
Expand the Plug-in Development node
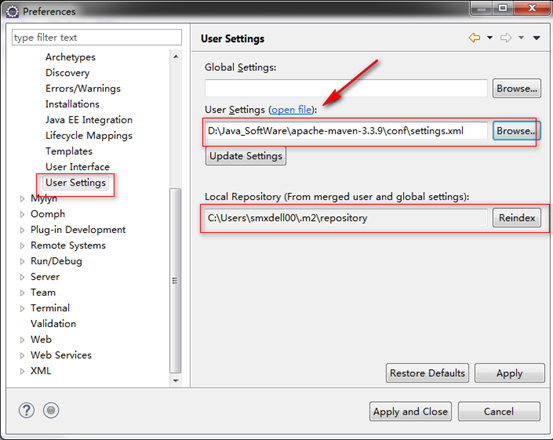pos(22,230)
